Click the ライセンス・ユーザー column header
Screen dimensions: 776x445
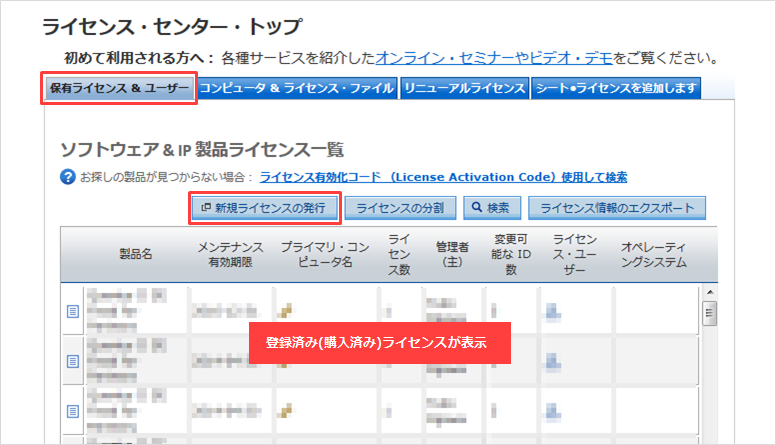(x=575, y=254)
